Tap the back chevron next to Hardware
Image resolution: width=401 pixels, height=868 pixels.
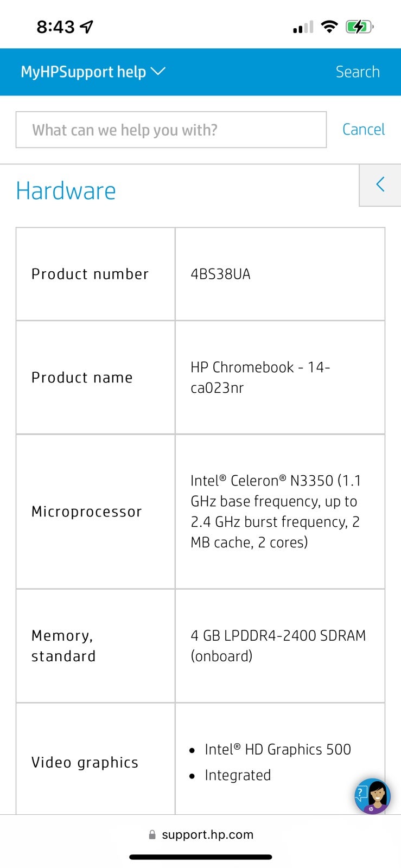(380, 184)
